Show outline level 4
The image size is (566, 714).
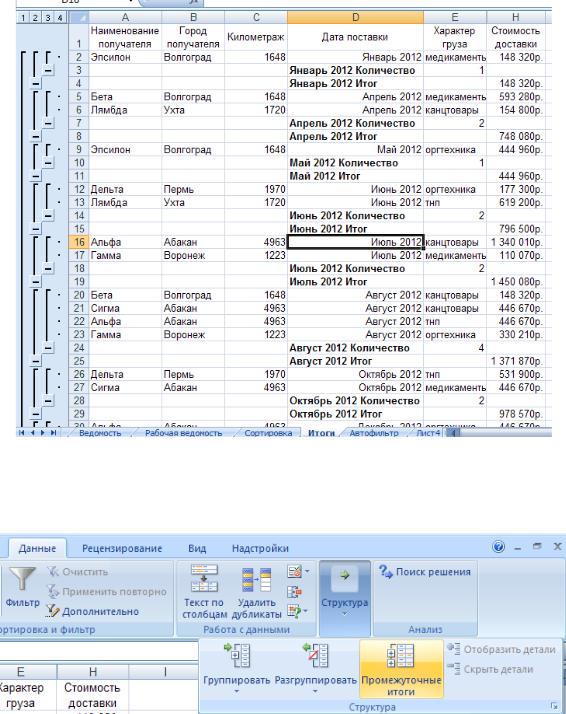click(x=60, y=18)
